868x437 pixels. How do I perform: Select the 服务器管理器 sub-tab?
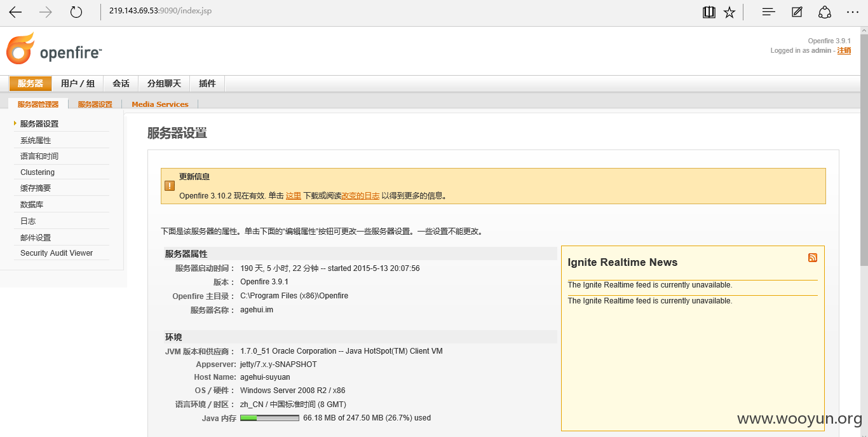(x=38, y=104)
